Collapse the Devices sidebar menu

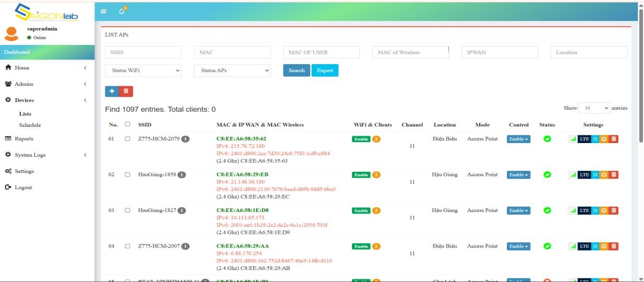point(47,100)
